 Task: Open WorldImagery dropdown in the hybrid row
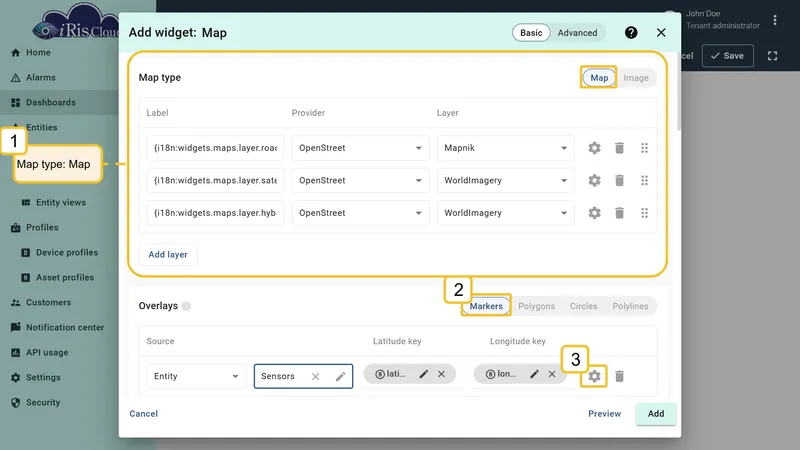[506, 213]
